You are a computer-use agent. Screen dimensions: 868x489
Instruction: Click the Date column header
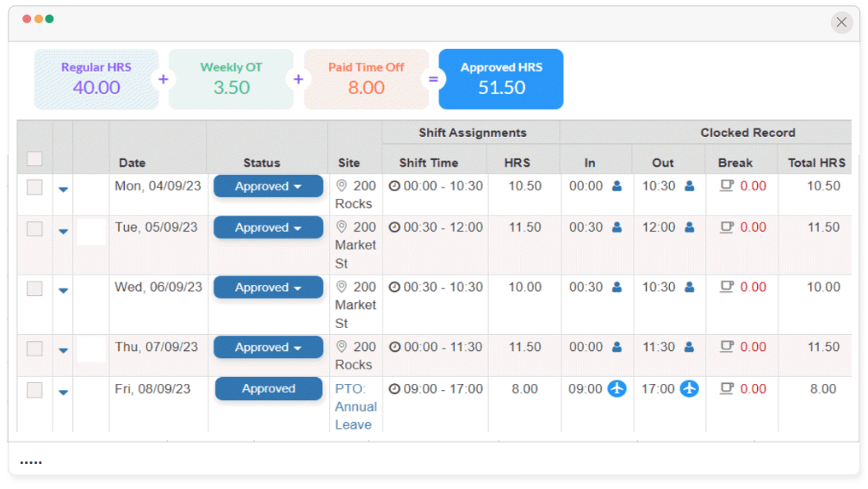click(x=132, y=163)
